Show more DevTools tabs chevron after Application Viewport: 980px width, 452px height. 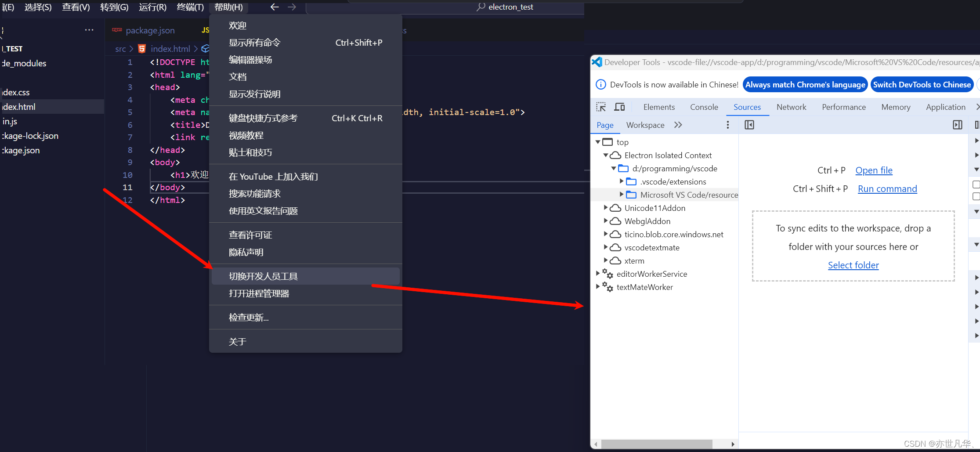[977, 107]
